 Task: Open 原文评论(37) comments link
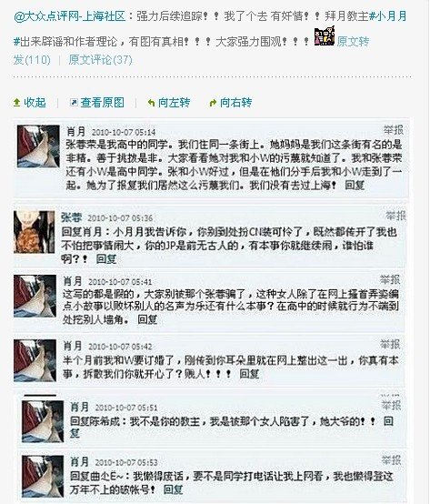click(x=100, y=60)
